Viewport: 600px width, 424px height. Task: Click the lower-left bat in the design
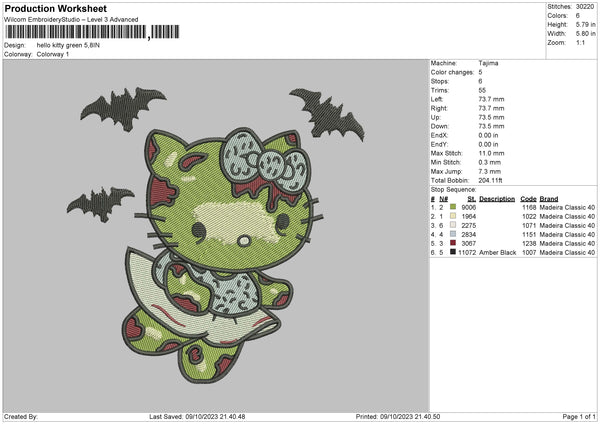100,204
